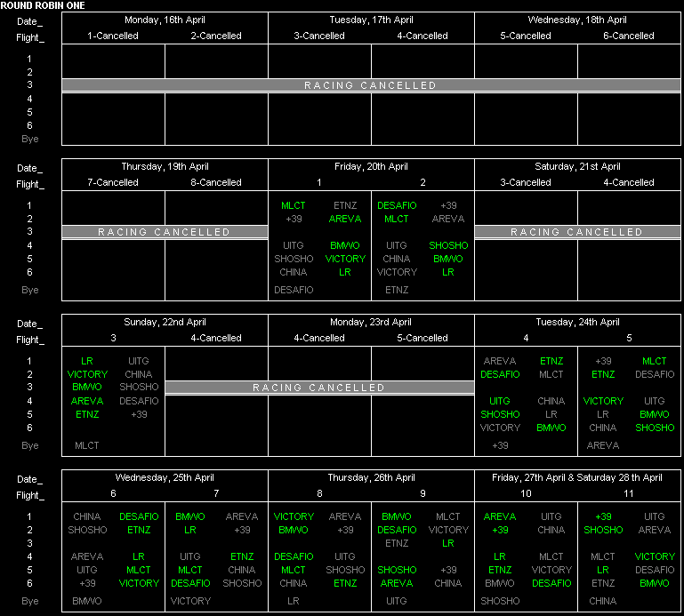Select the Tuesday, 17th April date header

pos(371,20)
